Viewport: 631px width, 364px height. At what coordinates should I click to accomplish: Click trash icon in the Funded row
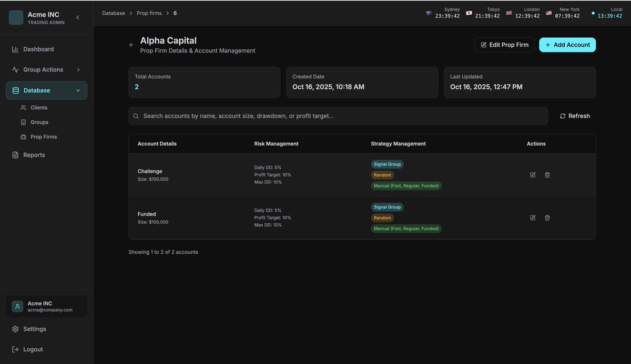[x=547, y=217]
